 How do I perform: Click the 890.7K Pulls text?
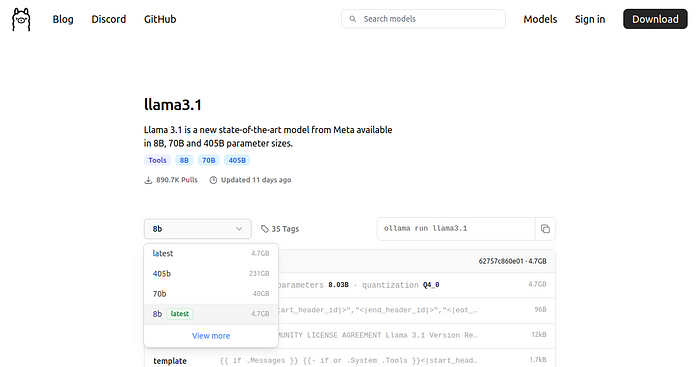(177, 180)
